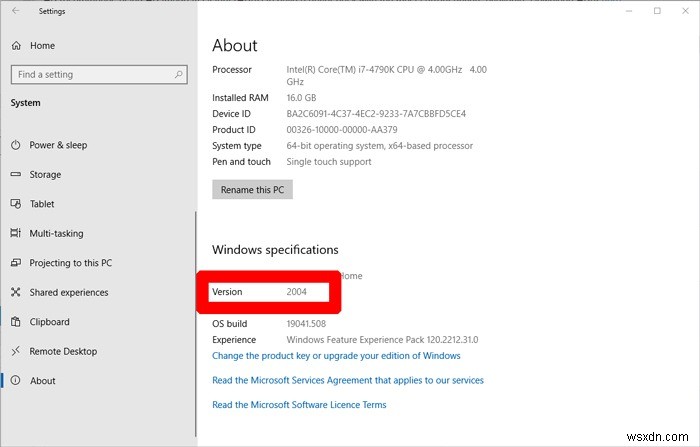700x447 pixels.
Task: Minimize the Settings window
Action: (x=629, y=11)
